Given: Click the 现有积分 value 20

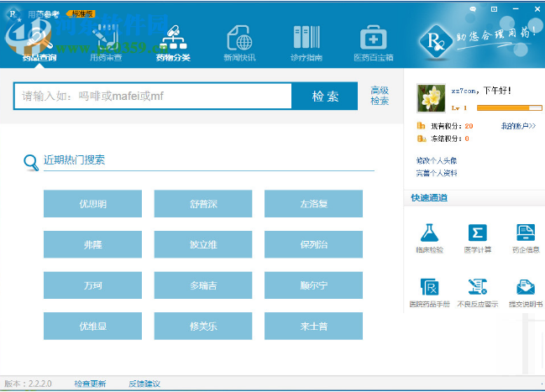Looking at the screenshot, I should [469, 126].
